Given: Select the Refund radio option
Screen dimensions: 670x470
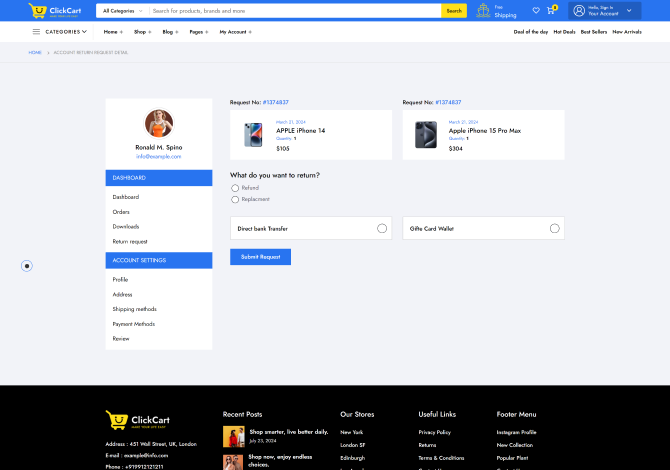Looking at the screenshot, I should [x=235, y=188].
